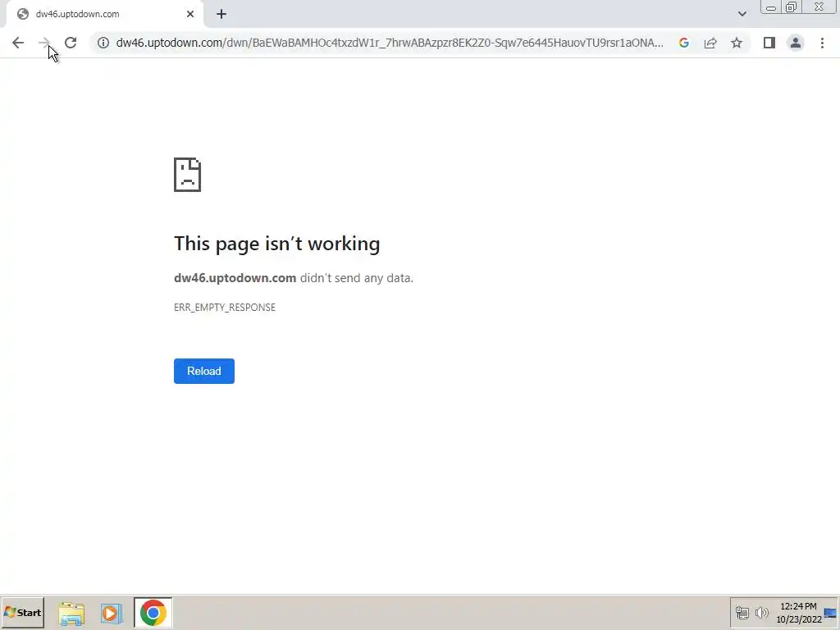The height and width of the screenshot is (630, 840).
Task: Minimize the Chrome window
Action: pos(771,7)
